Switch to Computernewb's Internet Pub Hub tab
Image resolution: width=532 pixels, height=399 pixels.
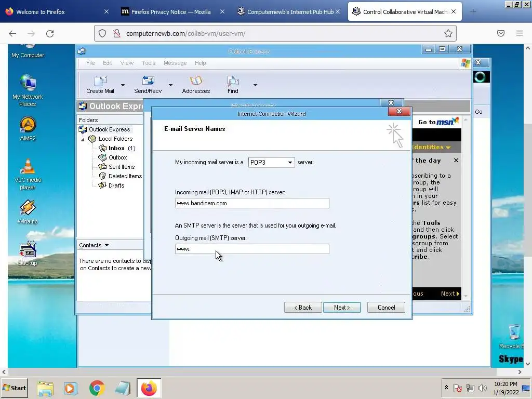[x=288, y=12]
